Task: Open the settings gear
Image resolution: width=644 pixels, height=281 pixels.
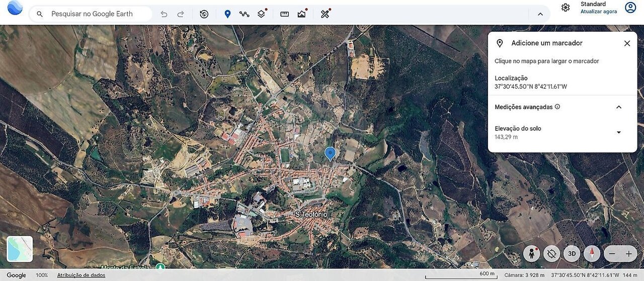Action: (566, 8)
